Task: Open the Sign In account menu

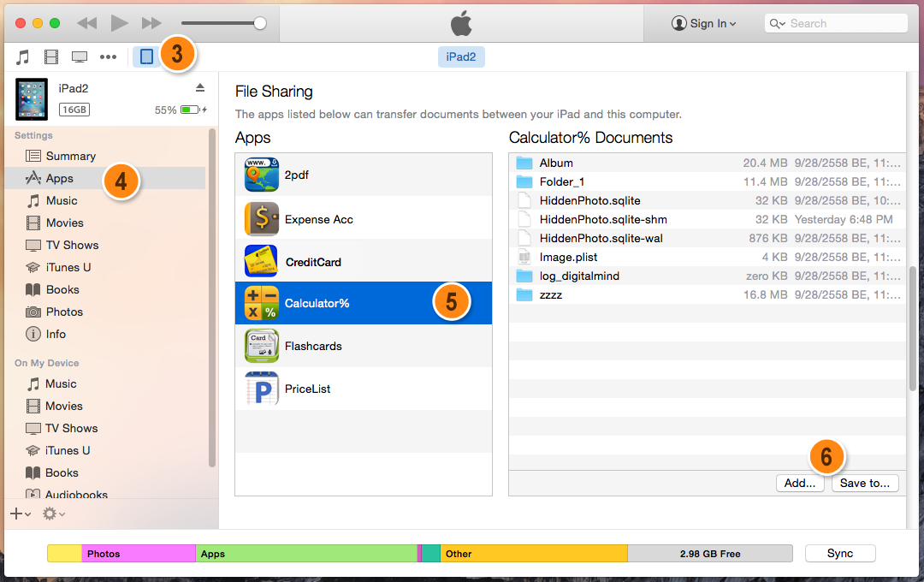Action: point(703,24)
